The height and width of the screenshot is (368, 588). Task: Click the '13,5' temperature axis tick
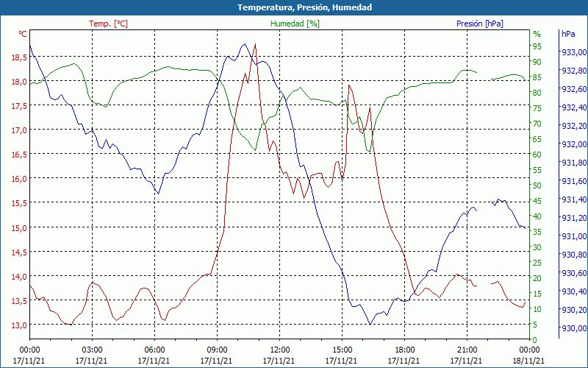(21, 301)
